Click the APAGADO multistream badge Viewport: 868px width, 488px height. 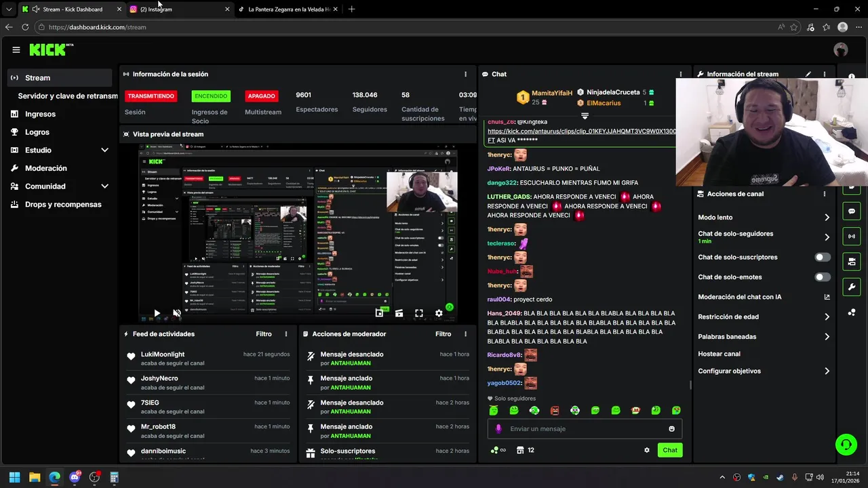[x=261, y=96]
